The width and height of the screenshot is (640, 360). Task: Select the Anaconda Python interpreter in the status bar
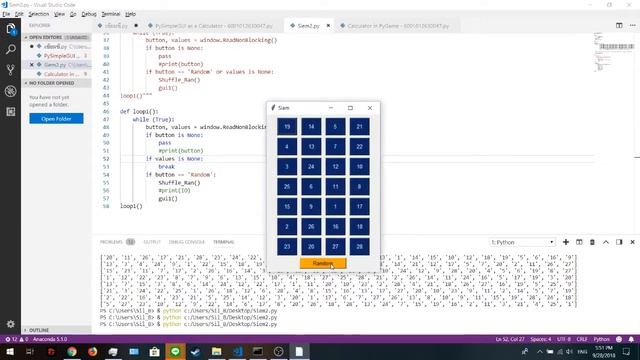point(50,339)
